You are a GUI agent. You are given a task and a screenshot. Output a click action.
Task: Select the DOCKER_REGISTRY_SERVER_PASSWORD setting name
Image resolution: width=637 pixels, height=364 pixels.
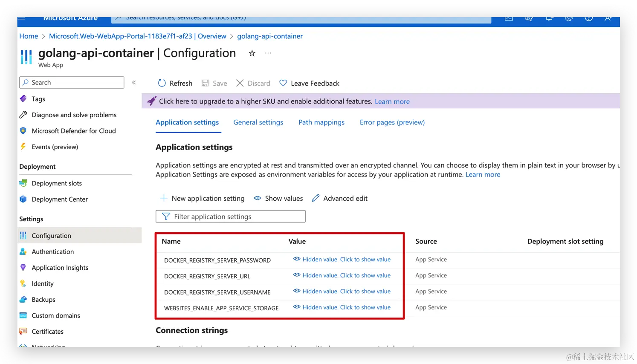[x=217, y=260]
